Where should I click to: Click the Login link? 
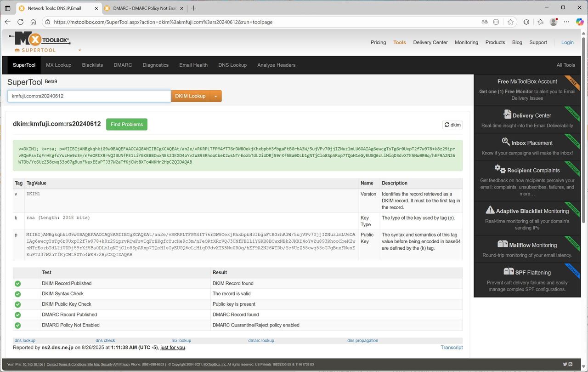pos(567,42)
